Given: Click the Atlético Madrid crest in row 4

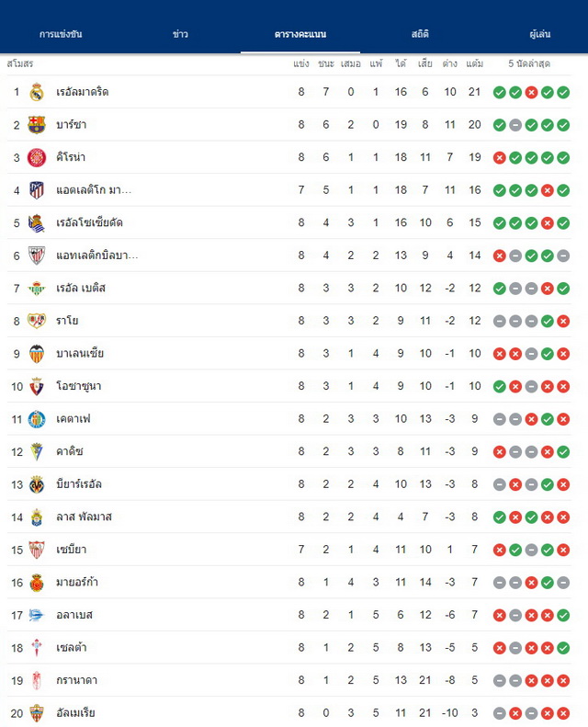Looking at the screenshot, I should click(37, 190).
